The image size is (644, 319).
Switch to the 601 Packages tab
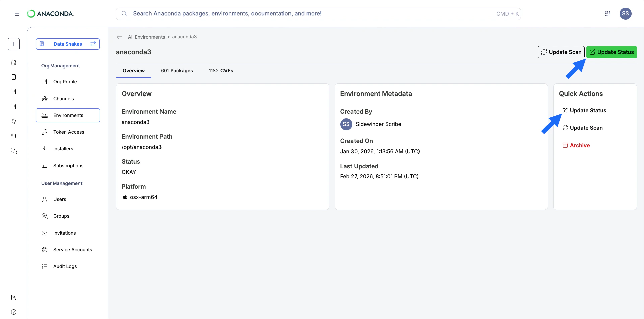pyautogui.click(x=177, y=71)
